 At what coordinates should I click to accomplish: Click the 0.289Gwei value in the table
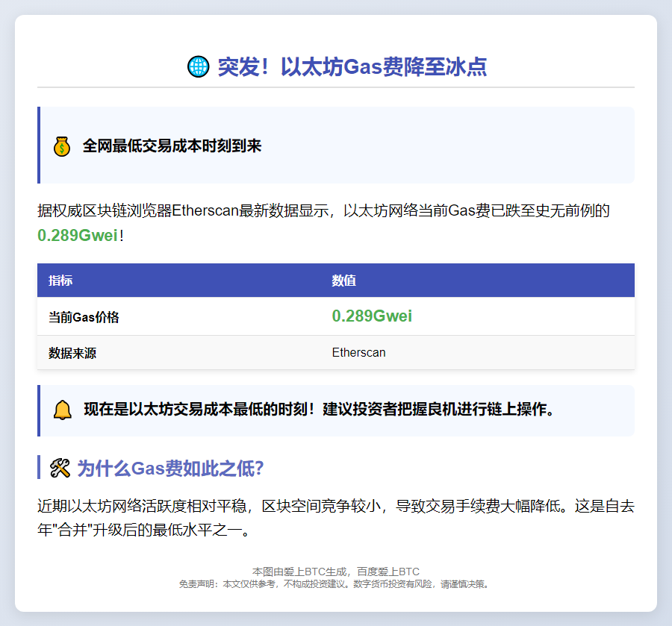(x=372, y=316)
